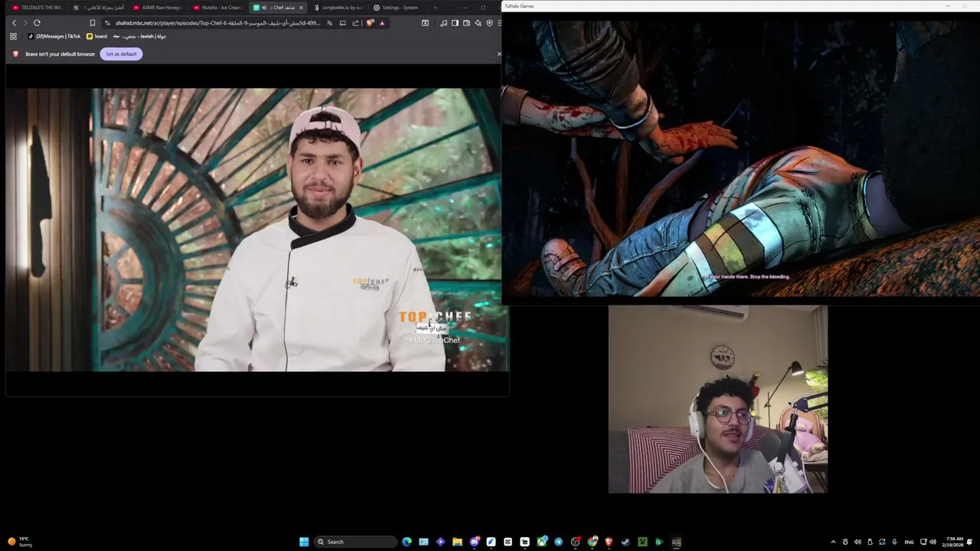Share this page via address bar icon

pyautogui.click(x=355, y=23)
